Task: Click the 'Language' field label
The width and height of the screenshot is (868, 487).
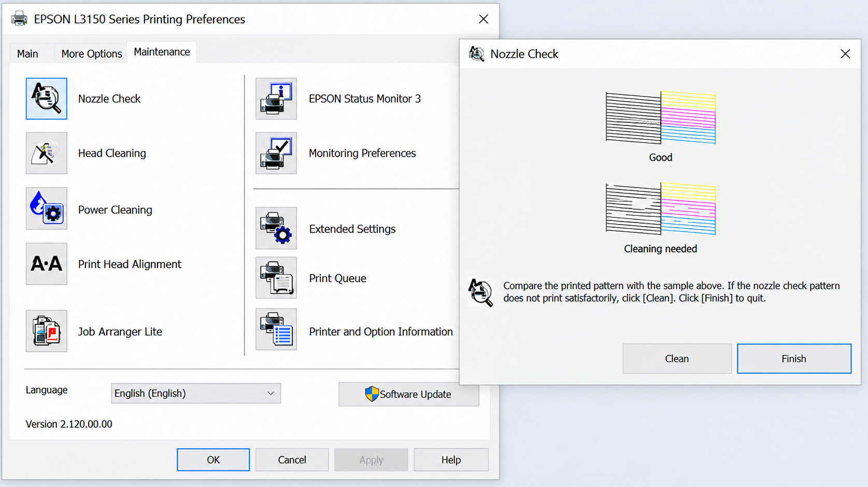Action: 47,390
